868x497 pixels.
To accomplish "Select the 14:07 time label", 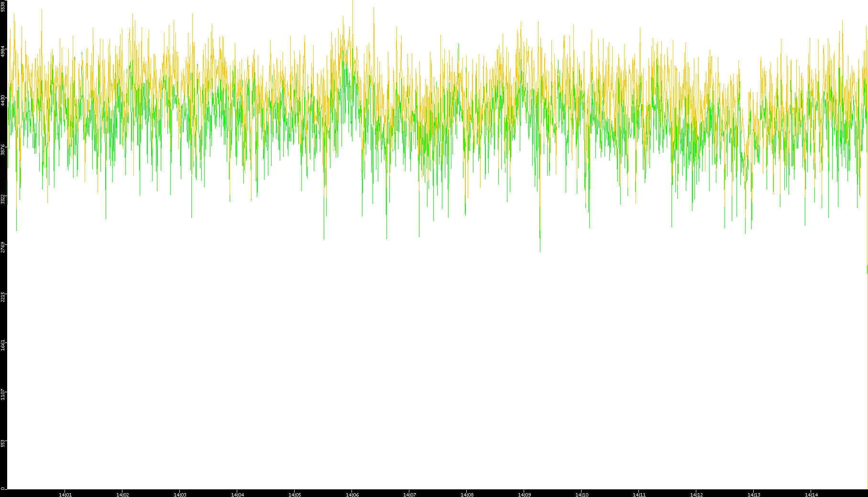I will pos(409,495).
